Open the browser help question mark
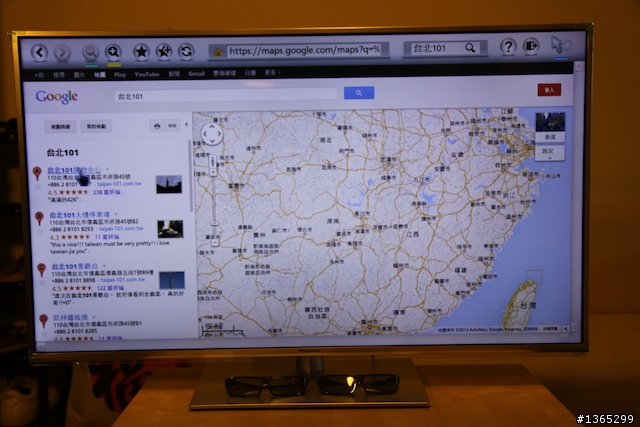Viewport: 640px width, 427px height. 508,47
